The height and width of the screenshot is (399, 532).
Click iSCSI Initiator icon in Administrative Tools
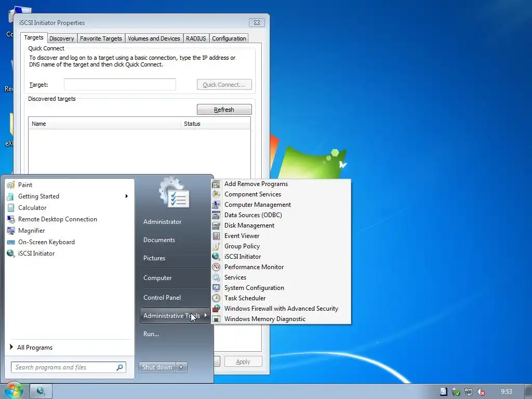tap(216, 257)
